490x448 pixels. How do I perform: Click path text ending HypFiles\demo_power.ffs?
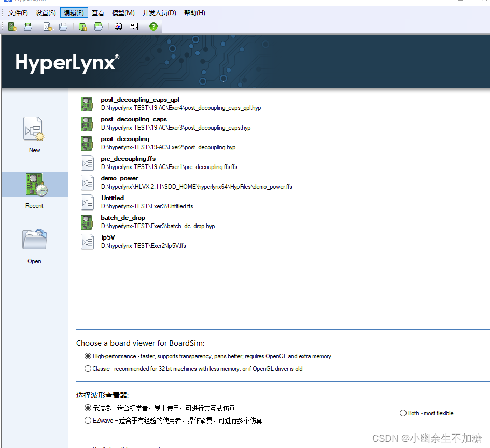point(197,187)
